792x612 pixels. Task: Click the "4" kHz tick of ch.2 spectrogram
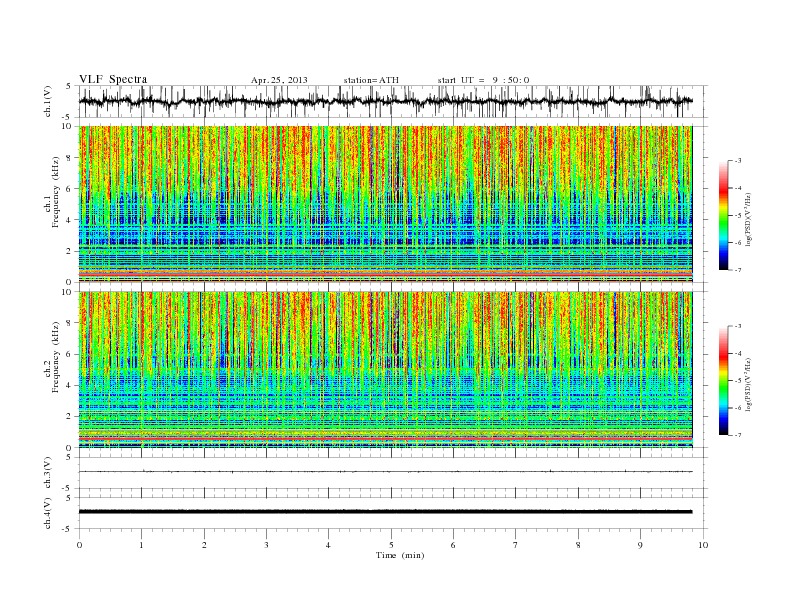pos(70,385)
